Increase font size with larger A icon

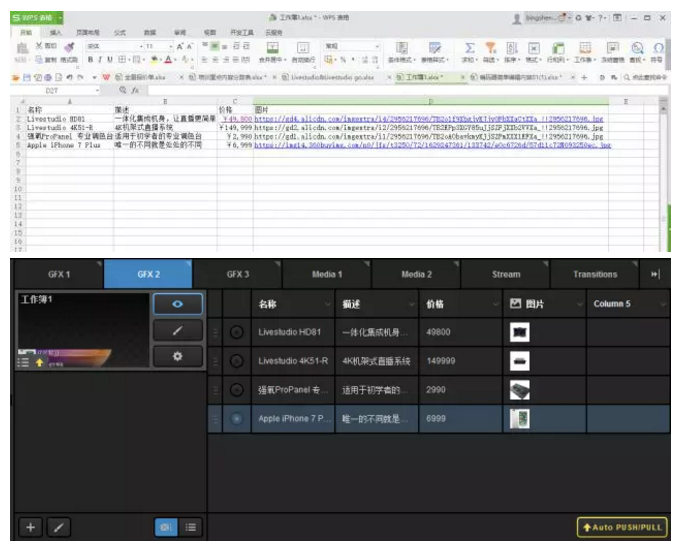pos(179,46)
